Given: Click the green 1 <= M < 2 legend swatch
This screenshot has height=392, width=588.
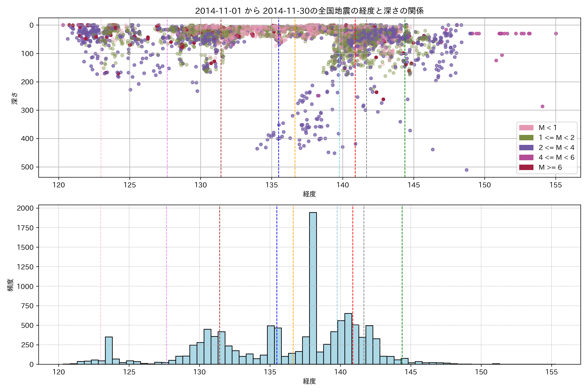Looking at the screenshot, I should [526, 138].
